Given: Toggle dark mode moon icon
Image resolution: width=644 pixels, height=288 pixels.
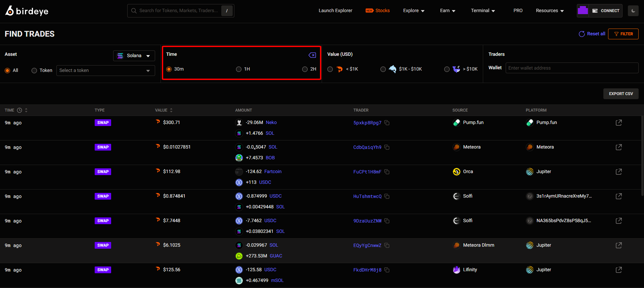Looking at the screenshot, I should [x=633, y=11].
